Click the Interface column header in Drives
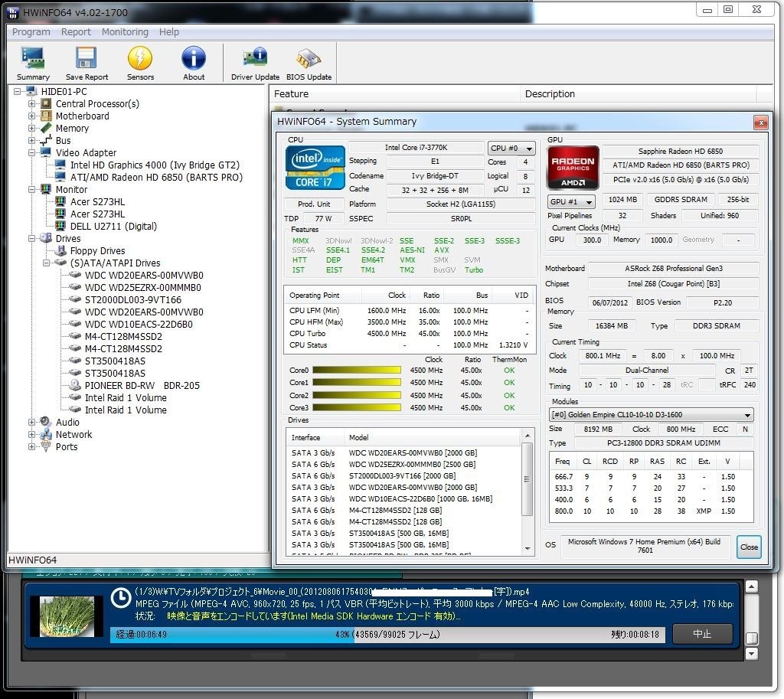 (x=315, y=437)
